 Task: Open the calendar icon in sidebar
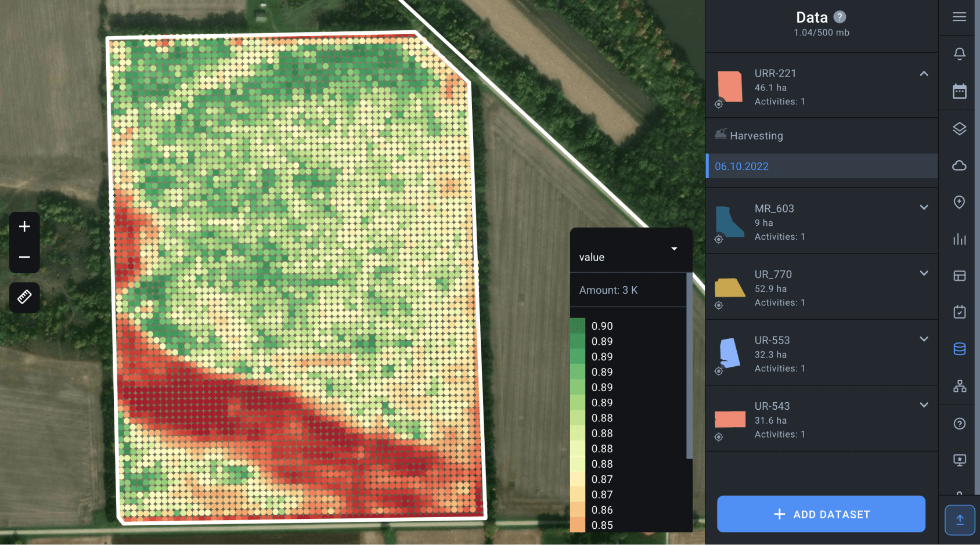click(959, 91)
